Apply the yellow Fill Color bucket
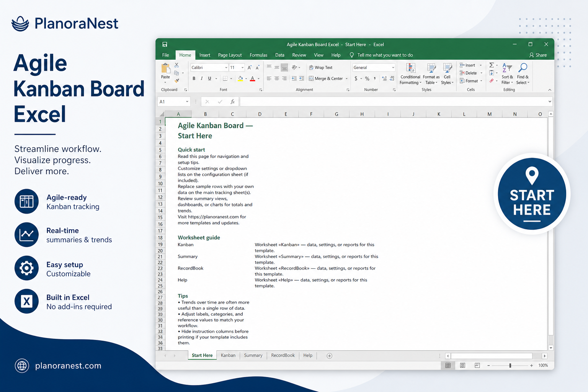This screenshot has width=588, height=392. click(x=240, y=78)
